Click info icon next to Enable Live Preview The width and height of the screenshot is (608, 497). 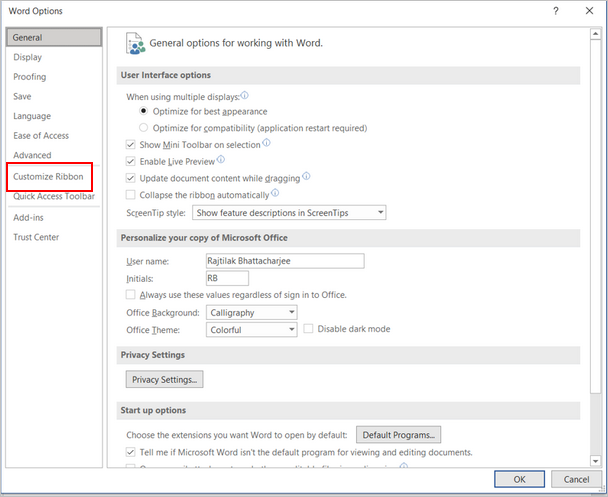tap(221, 159)
